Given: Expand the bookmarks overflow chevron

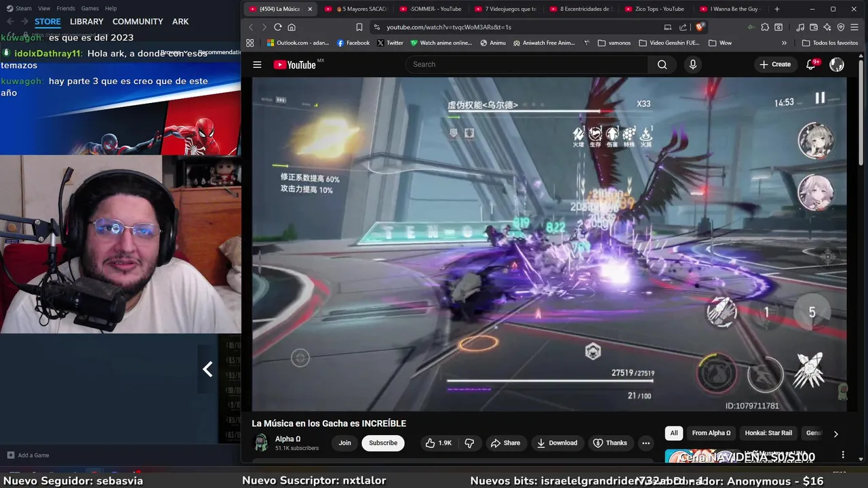Looking at the screenshot, I should (784, 43).
